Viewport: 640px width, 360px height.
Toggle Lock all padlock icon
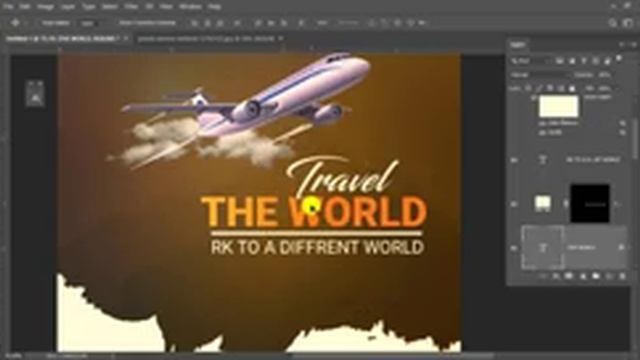(x=572, y=88)
